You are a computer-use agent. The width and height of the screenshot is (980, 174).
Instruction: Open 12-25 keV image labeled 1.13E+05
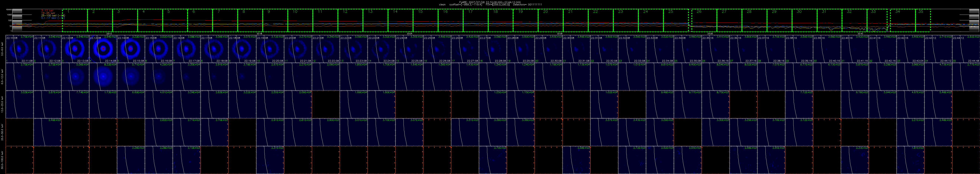point(103,104)
